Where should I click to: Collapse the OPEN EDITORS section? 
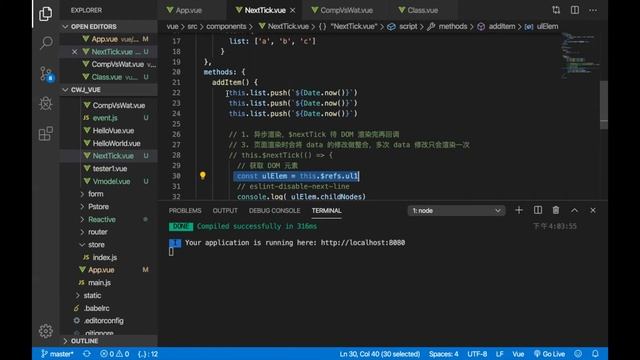point(109,27)
